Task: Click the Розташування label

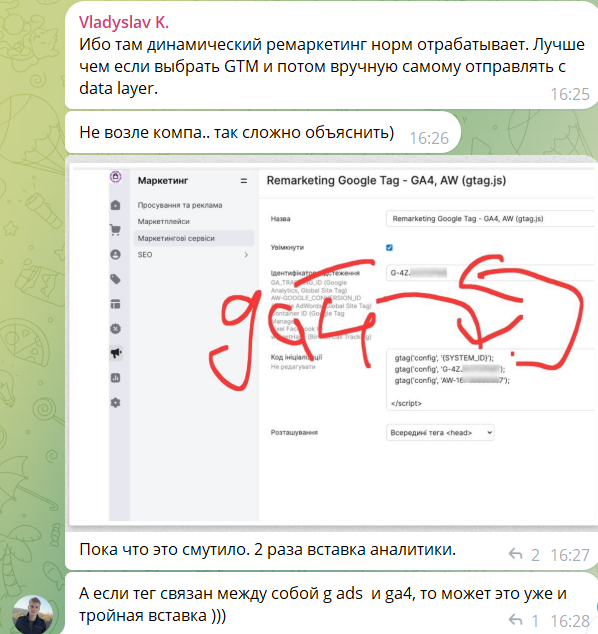Action: 294,432
